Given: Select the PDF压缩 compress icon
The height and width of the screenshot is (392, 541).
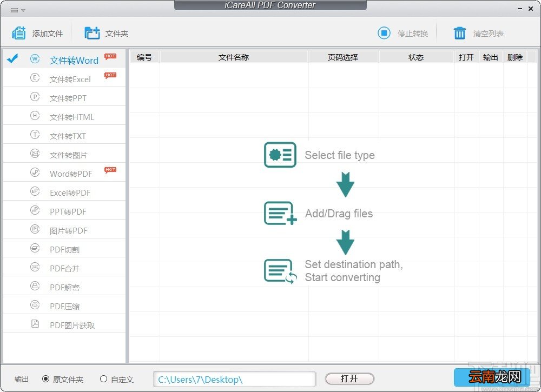Looking at the screenshot, I should (35, 305).
